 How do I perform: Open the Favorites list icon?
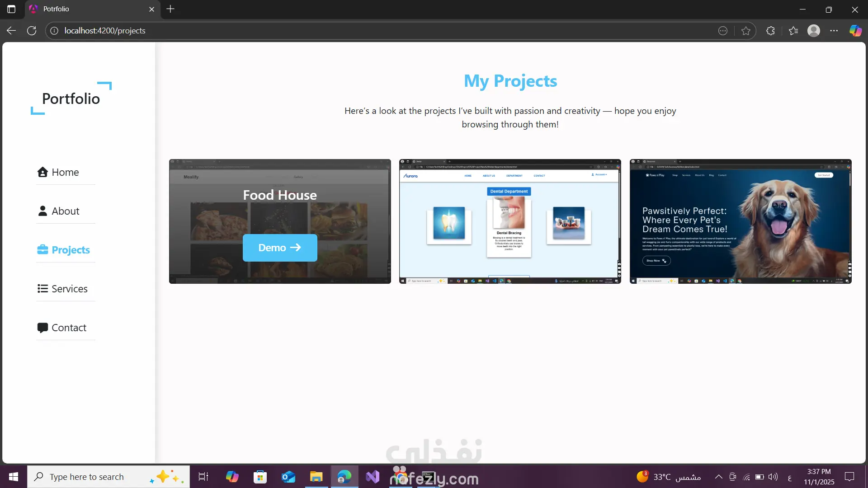pos(793,31)
